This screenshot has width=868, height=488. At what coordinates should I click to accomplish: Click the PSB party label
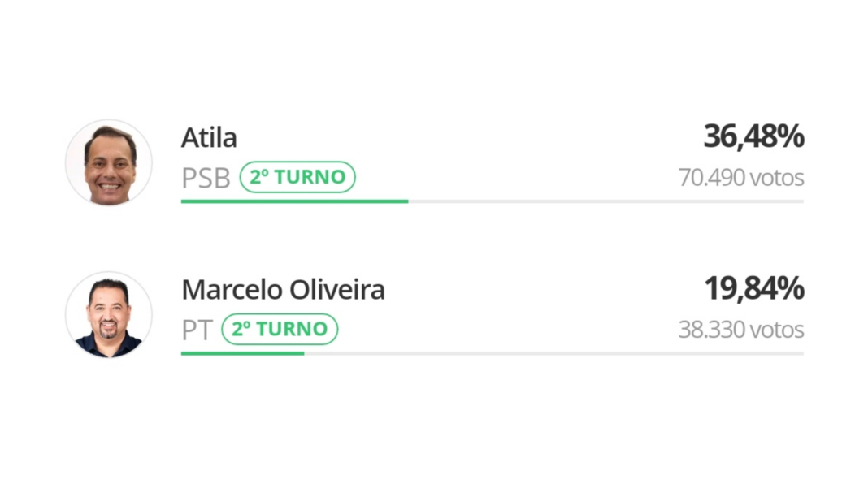pos(206,178)
